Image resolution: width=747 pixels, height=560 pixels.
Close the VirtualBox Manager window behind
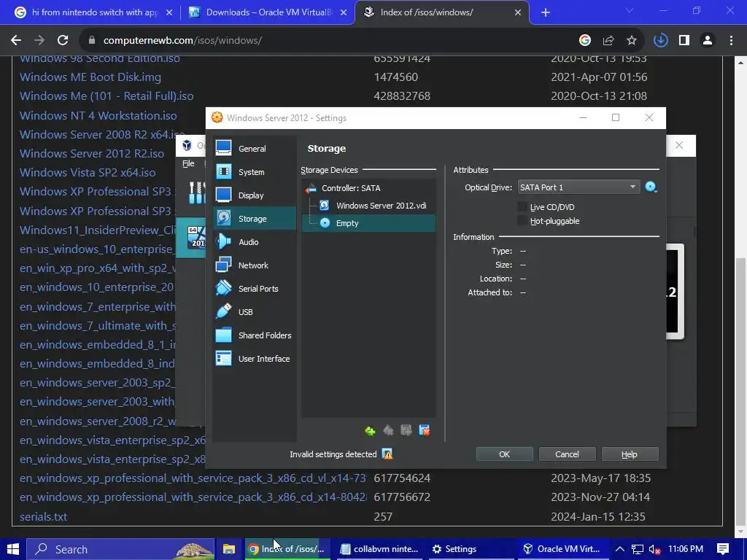679,145
